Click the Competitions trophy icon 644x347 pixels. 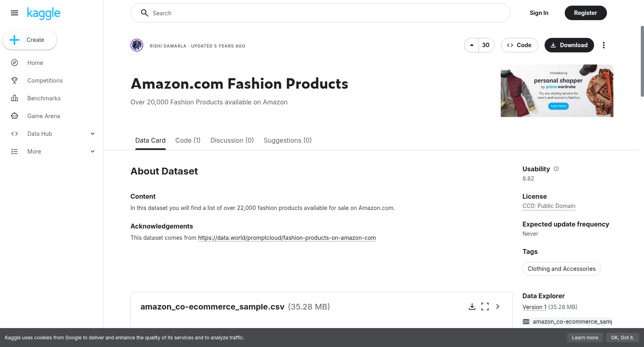(x=14, y=81)
